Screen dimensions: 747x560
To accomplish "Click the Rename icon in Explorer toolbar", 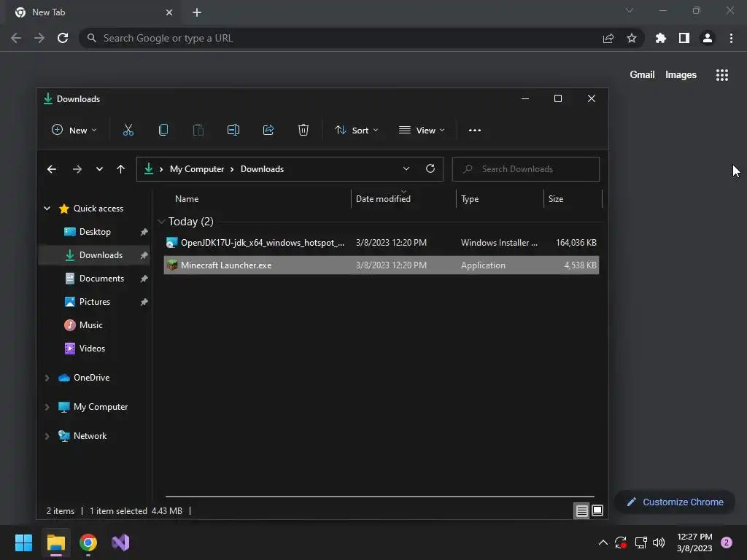I will pyautogui.click(x=233, y=130).
